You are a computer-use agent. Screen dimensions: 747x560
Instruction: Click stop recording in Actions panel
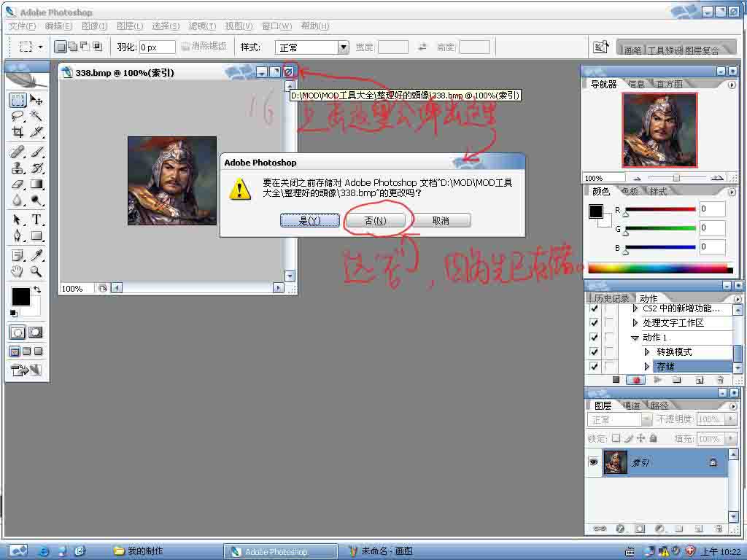point(616,379)
